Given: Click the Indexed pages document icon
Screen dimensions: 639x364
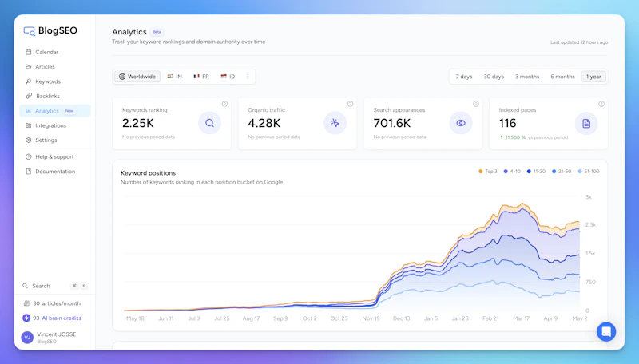Looking at the screenshot, I should tap(586, 124).
